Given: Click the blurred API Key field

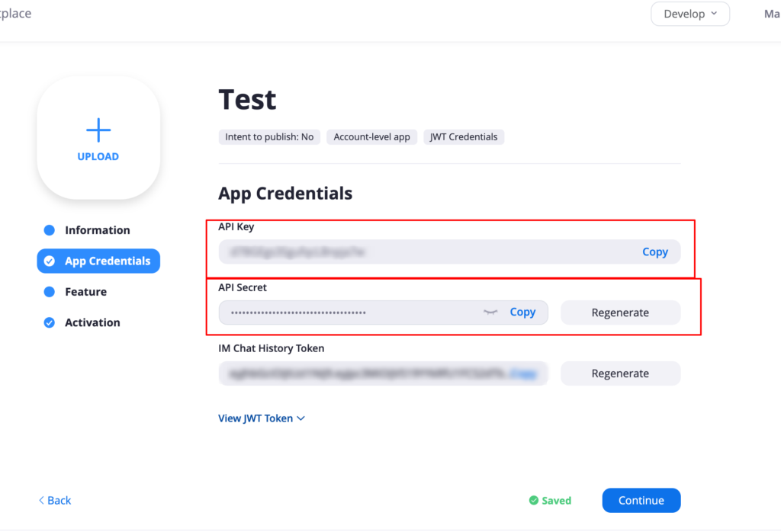Looking at the screenshot, I should (419, 252).
